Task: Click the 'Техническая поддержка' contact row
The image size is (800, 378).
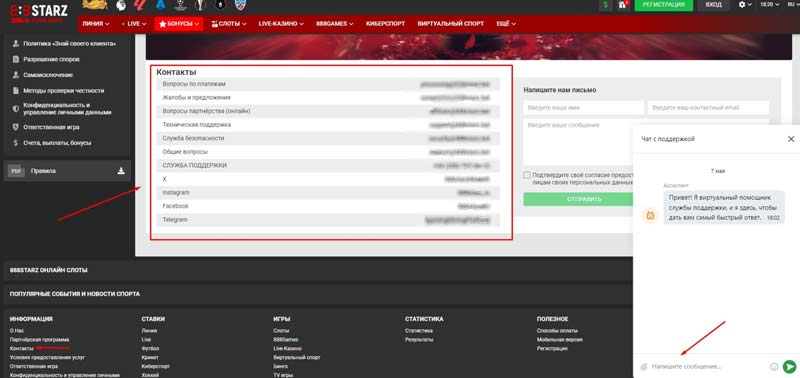Action: [x=328, y=124]
